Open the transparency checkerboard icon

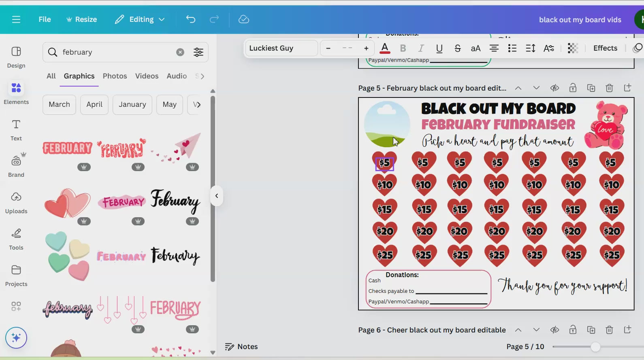(573, 48)
